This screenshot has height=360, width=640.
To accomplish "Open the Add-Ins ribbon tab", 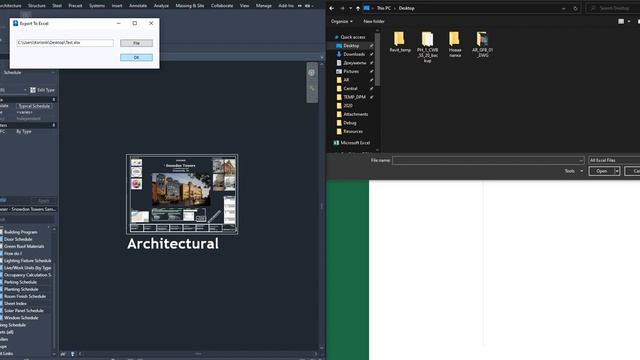I will coord(286,6).
